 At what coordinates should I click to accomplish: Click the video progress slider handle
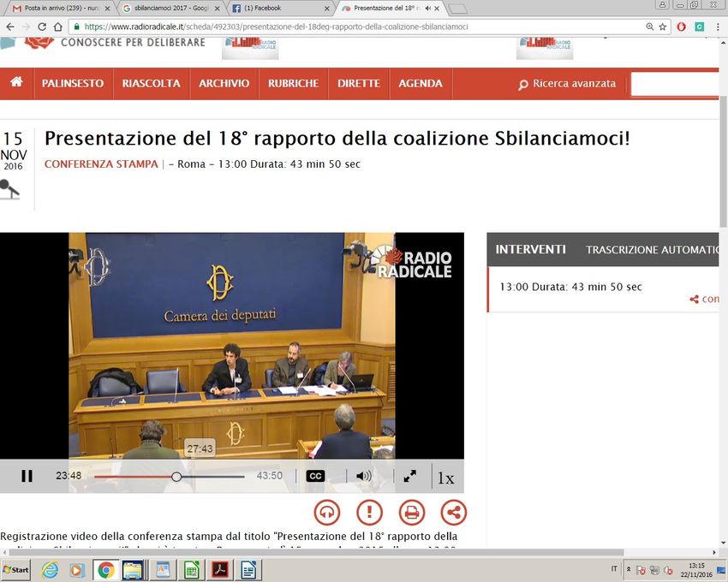tap(176, 477)
